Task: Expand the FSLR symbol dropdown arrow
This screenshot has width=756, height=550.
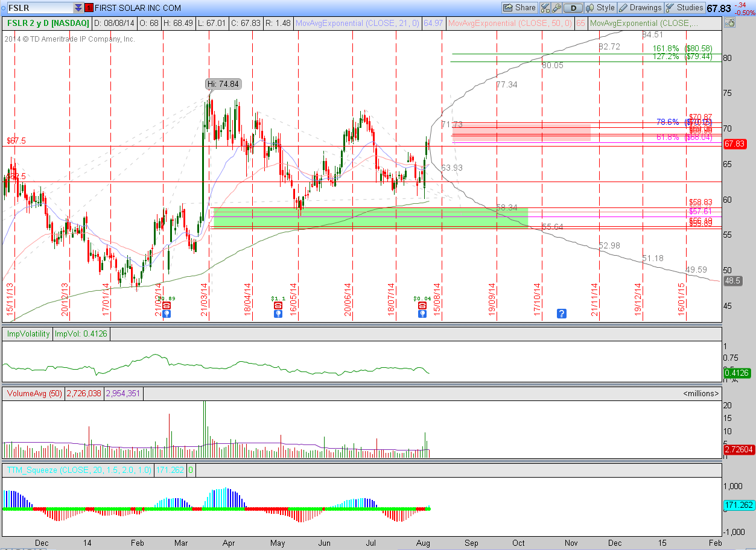Action: 78,8
